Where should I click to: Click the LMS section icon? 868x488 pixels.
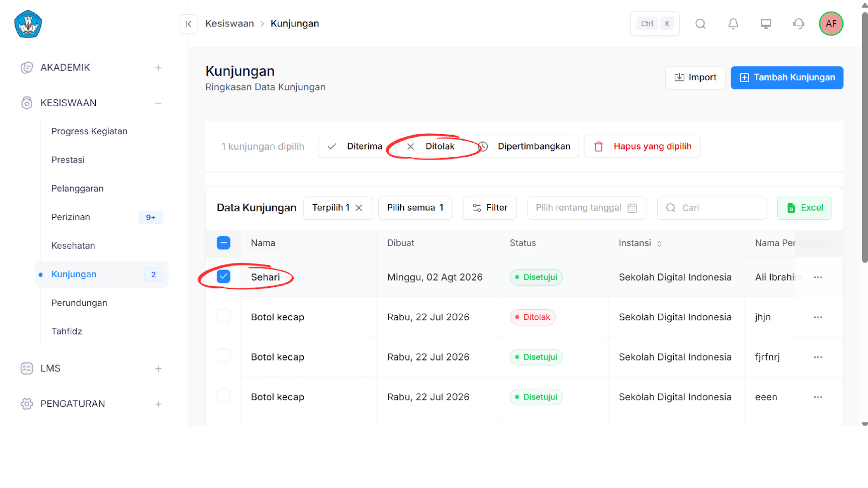point(27,368)
